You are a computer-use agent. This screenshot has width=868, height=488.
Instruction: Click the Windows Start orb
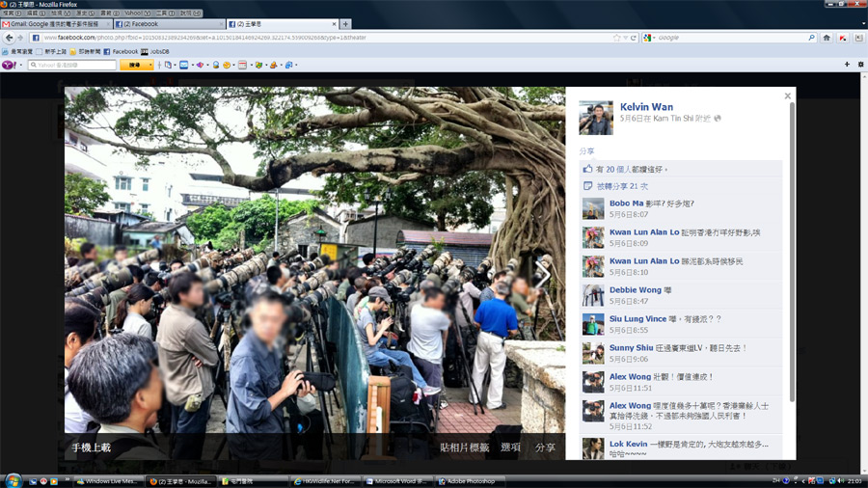[x=14, y=480]
